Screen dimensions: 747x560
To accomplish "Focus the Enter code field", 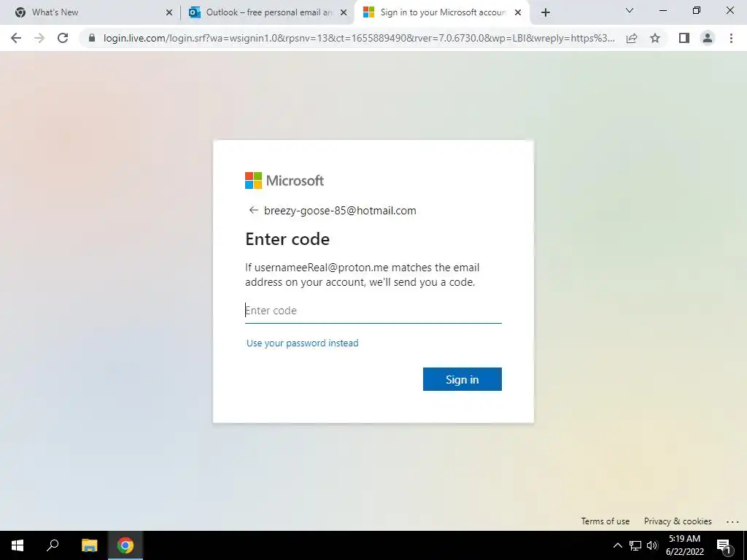I will click(x=373, y=311).
